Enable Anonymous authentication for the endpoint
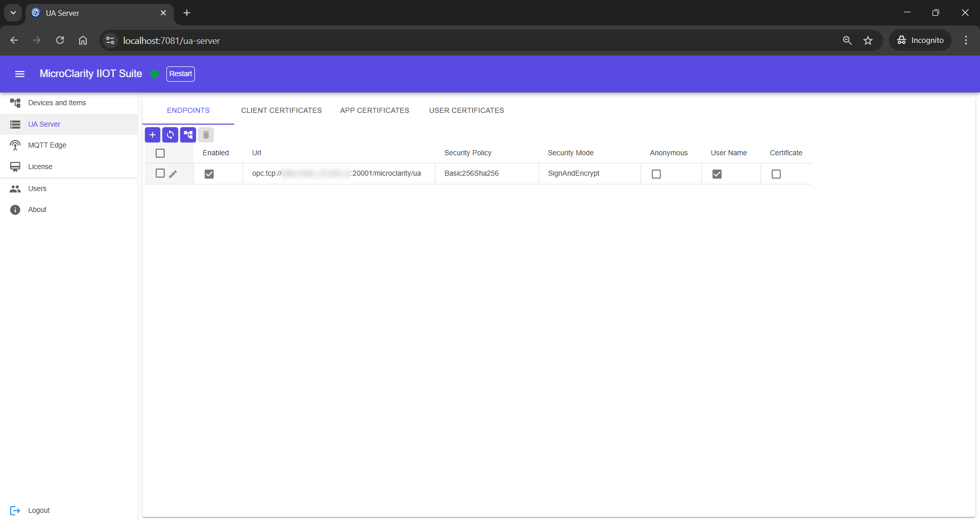980x521 pixels. click(x=656, y=174)
